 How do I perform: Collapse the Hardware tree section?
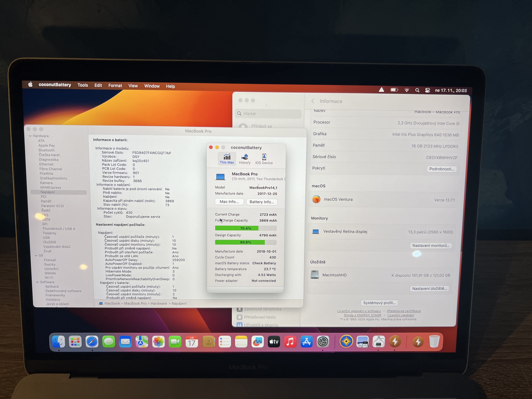[x=30, y=136]
